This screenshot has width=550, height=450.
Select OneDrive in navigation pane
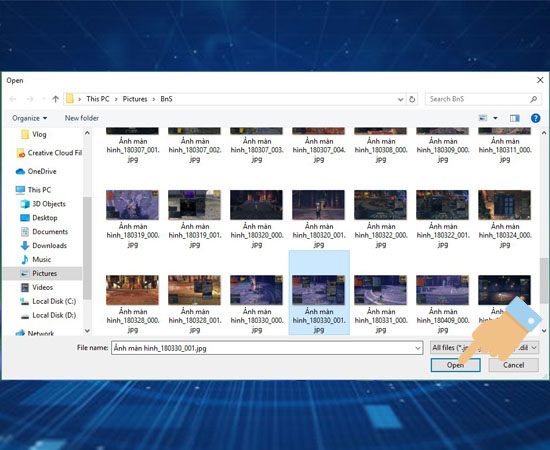click(x=36, y=172)
